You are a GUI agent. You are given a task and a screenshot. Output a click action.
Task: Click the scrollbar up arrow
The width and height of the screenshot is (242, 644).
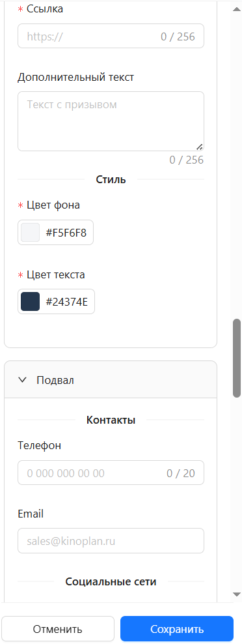pos(237,8)
